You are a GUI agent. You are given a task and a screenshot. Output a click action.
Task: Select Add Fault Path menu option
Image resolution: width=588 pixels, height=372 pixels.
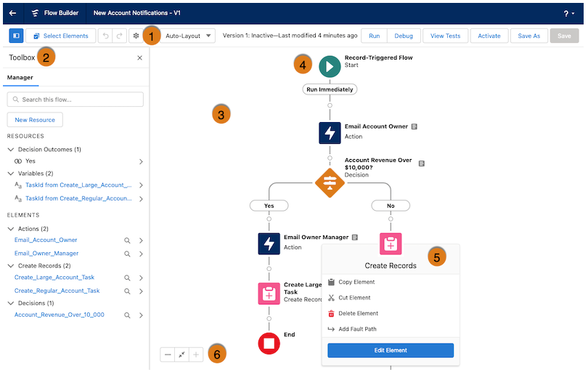click(x=357, y=329)
